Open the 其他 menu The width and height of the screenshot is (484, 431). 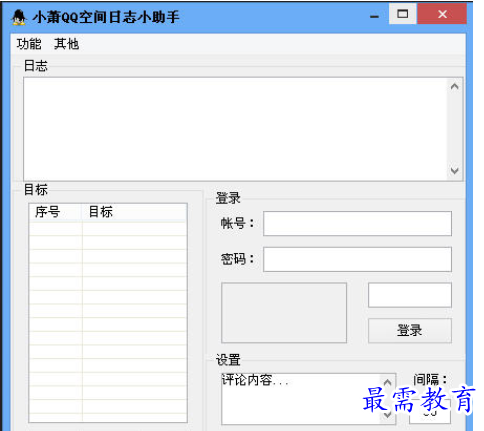coord(66,44)
